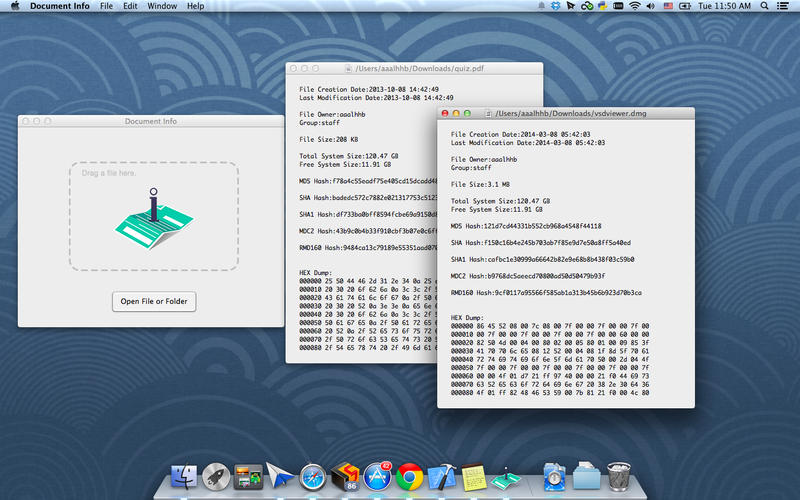Open the Trash in the Dock
The image size is (800, 500).
pos(619,477)
